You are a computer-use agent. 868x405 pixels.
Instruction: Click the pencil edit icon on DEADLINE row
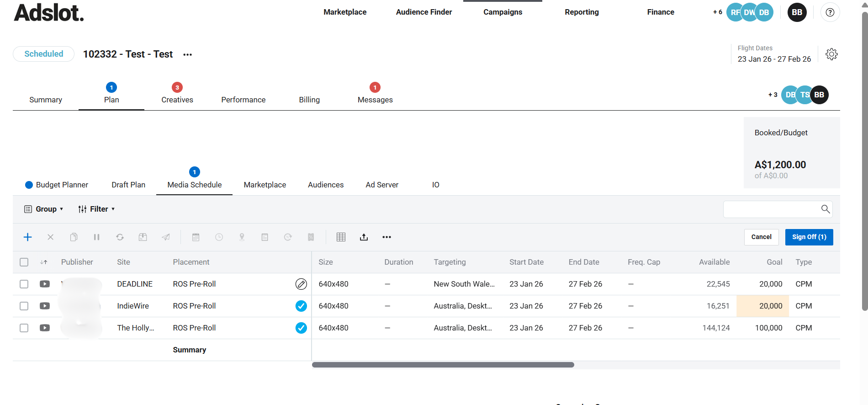(x=301, y=284)
